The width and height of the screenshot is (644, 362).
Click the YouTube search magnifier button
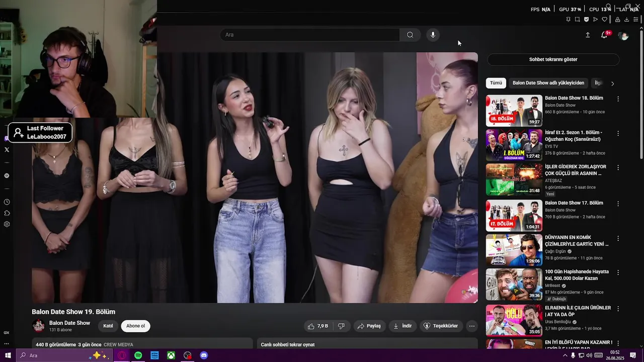click(410, 35)
